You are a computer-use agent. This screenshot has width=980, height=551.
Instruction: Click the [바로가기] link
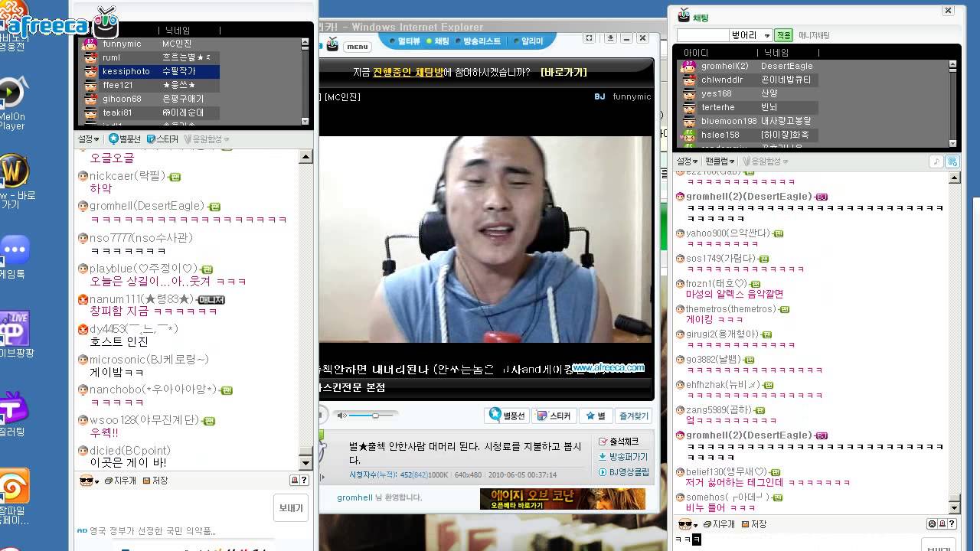[563, 73]
